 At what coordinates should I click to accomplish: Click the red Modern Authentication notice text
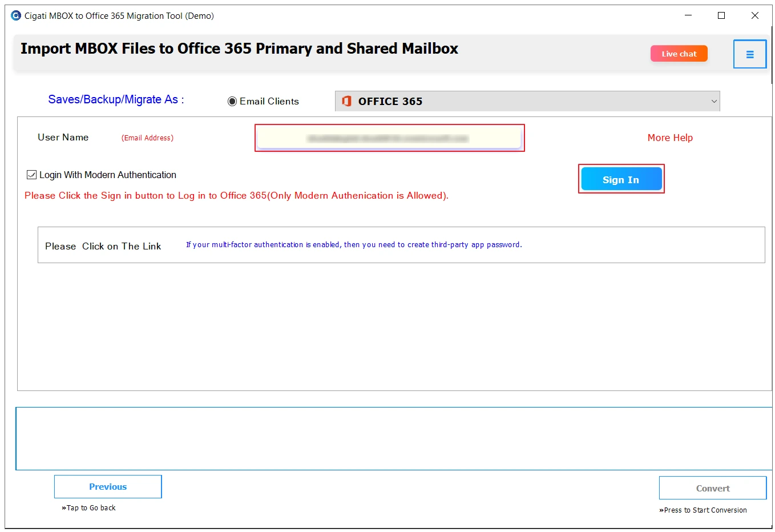[x=236, y=195]
